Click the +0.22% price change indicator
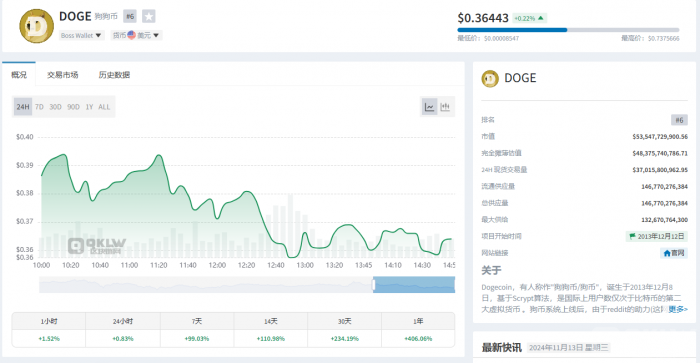The height and width of the screenshot is (363, 700). pos(529,18)
